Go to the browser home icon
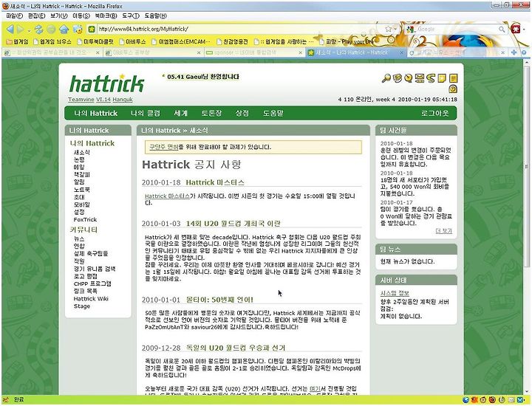 tap(64, 30)
